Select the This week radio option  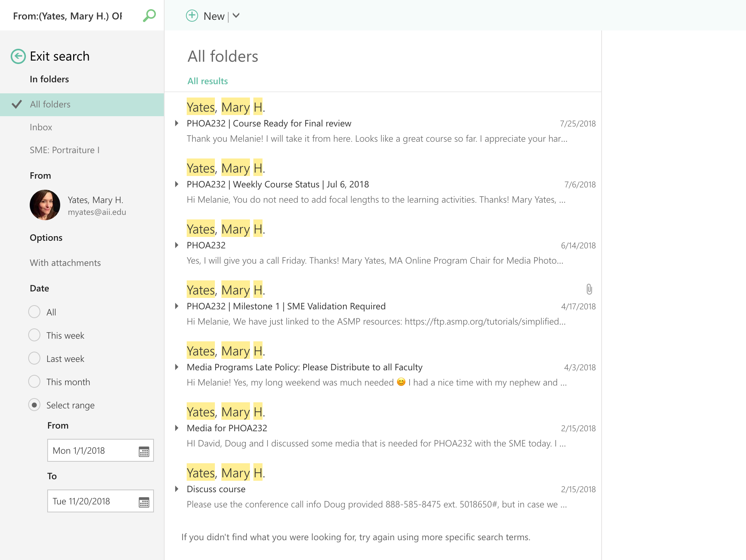pyautogui.click(x=34, y=335)
